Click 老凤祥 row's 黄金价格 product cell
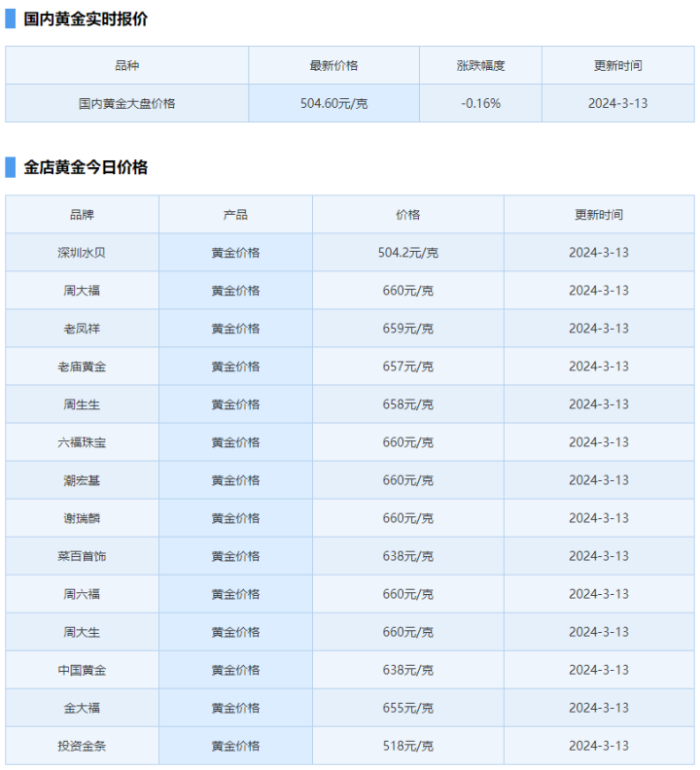700x770 pixels. click(235, 329)
